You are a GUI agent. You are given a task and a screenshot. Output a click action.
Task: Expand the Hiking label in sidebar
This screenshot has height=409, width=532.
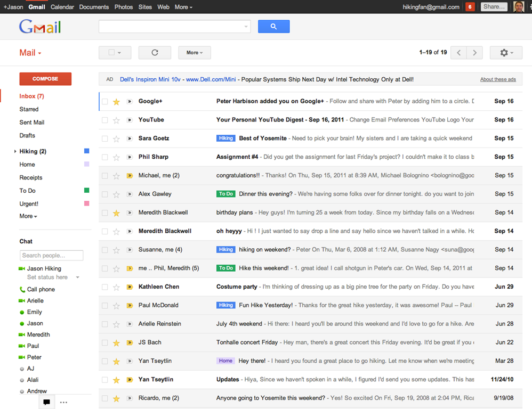pos(15,152)
